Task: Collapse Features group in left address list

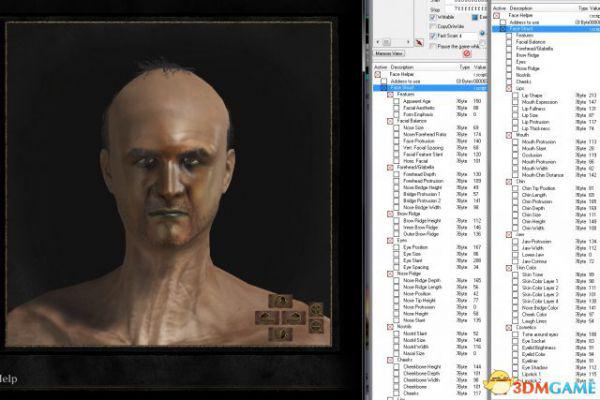Action: pyautogui.click(x=390, y=95)
